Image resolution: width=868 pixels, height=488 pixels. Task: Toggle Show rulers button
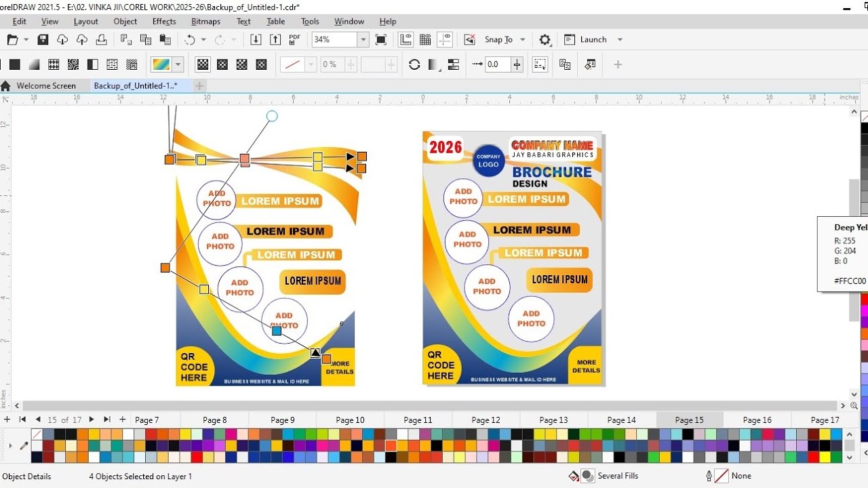[x=406, y=39]
